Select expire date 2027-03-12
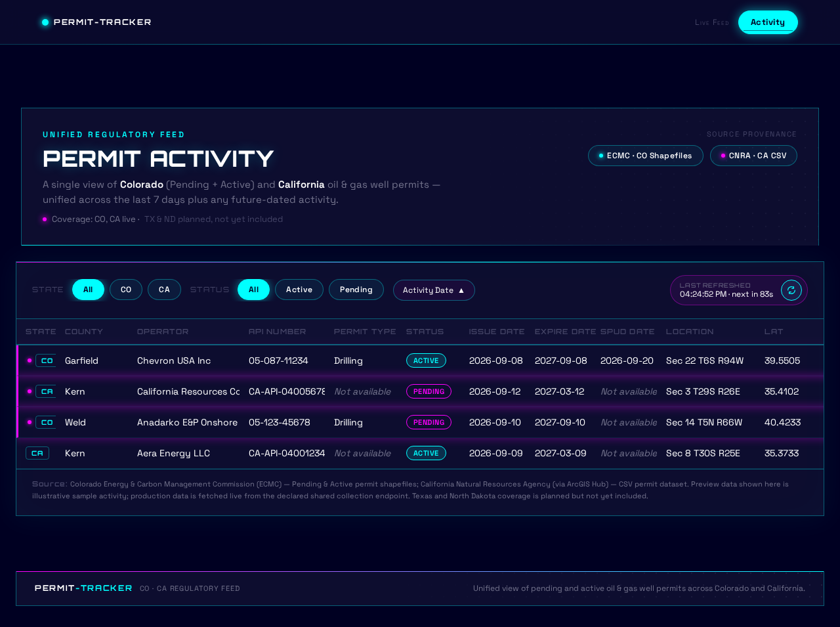The height and width of the screenshot is (627, 840). (x=559, y=391)
